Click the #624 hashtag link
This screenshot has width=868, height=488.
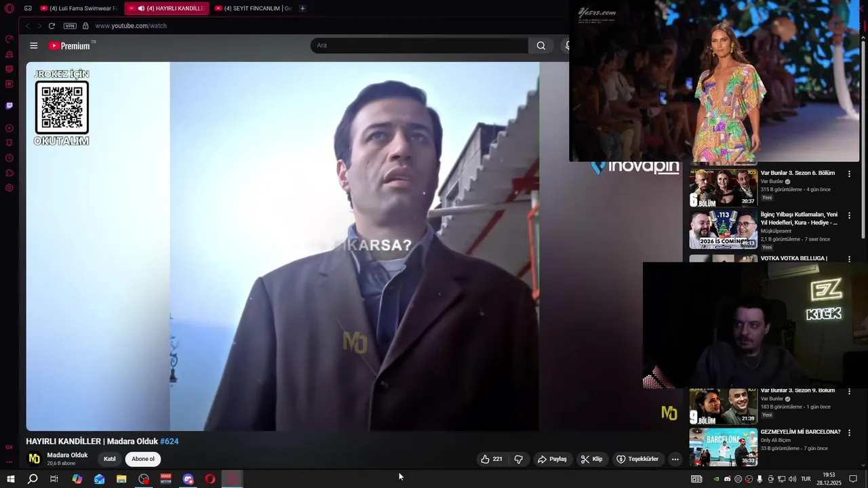pos(170,441)
